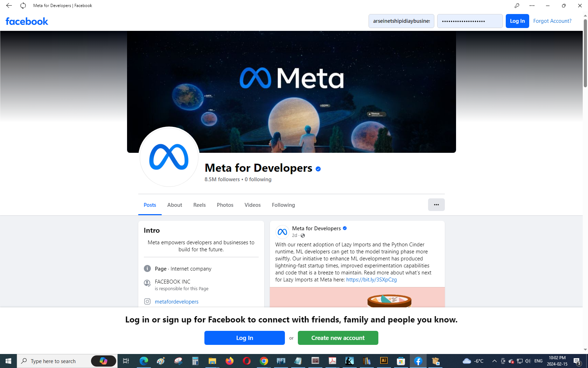Click the green Create new account button
Screen dimensions: 588x368
pos(338,338)
